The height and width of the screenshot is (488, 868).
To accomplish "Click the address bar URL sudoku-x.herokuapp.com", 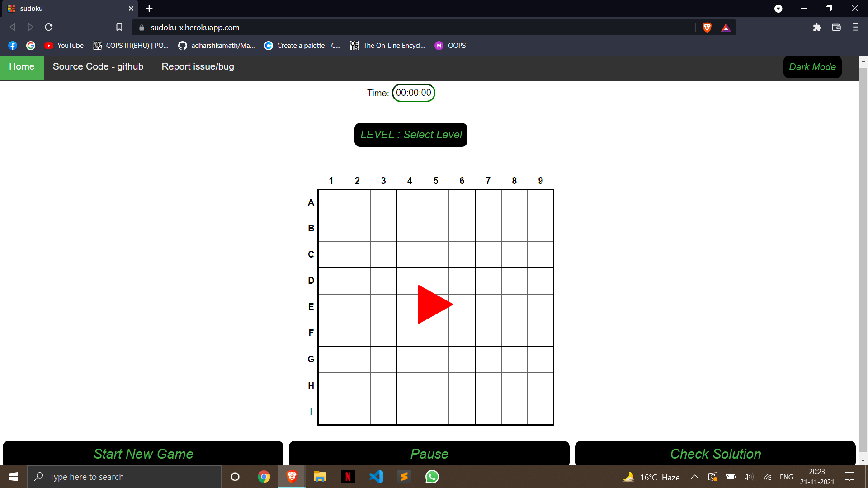I will pyautogui.click(x=195, y=28).
